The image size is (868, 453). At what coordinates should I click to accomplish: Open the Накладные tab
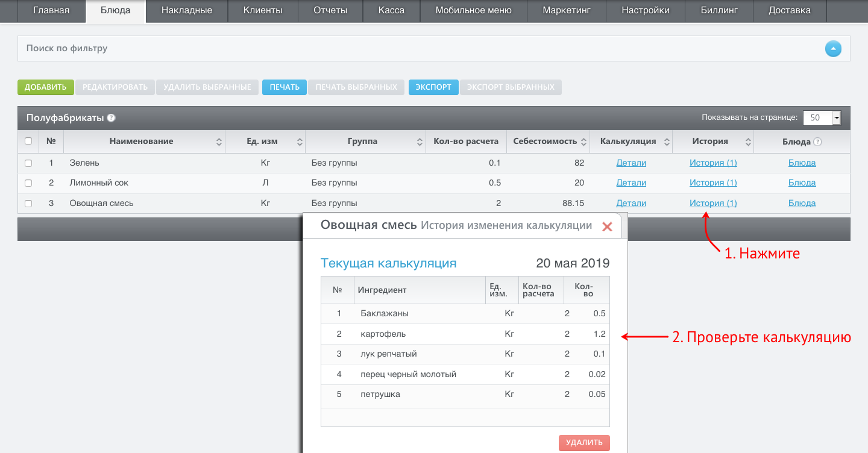tap(187, 10)
